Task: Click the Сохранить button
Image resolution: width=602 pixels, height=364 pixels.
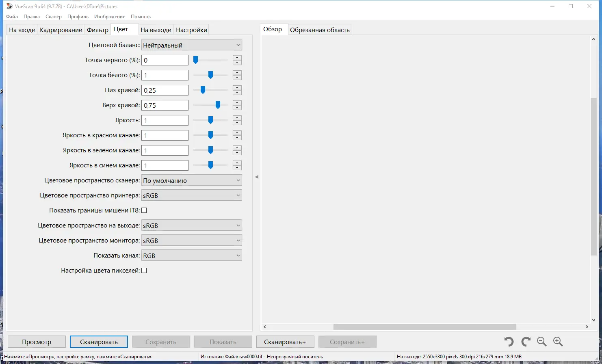Action: coord(161,342)
